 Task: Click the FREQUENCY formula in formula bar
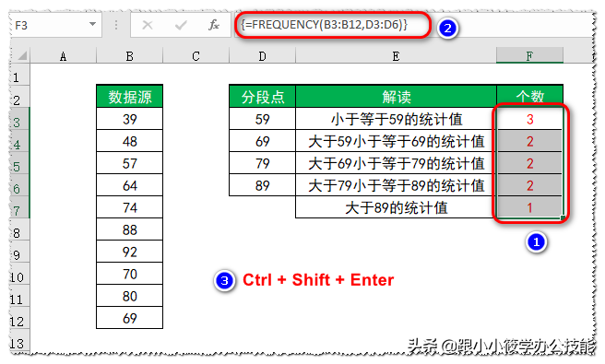coord(325,25)
